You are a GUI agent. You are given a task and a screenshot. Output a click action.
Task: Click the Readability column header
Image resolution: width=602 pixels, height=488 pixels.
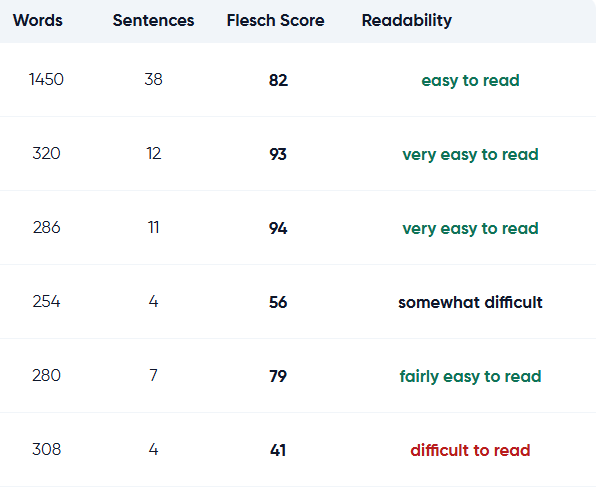407,21
